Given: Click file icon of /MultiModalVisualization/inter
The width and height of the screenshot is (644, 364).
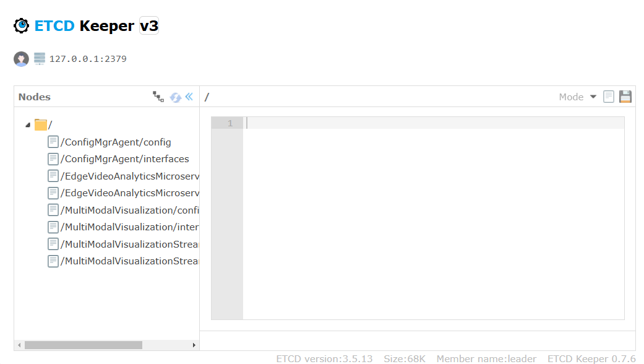Looking at the screenshot, I should click(x=53, y=227).
